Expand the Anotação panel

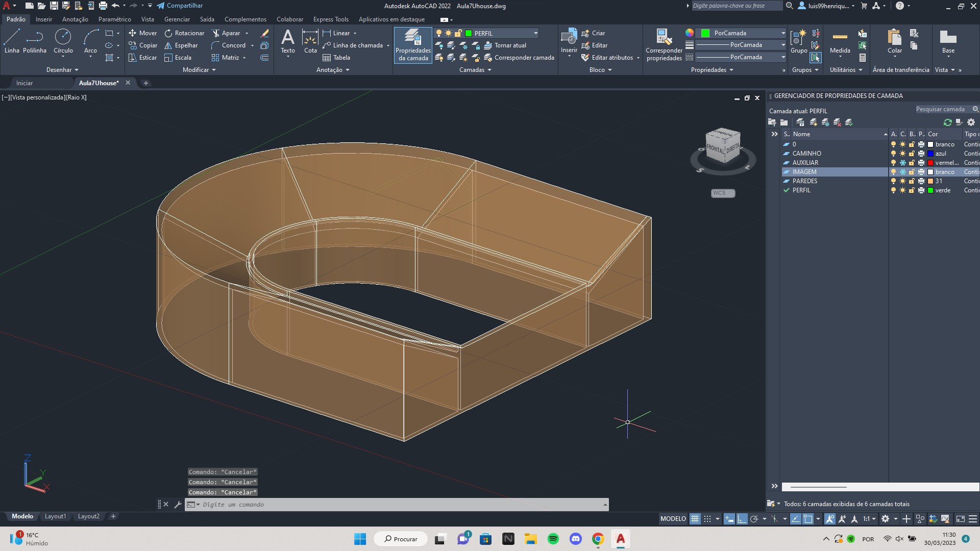[333, 70]
